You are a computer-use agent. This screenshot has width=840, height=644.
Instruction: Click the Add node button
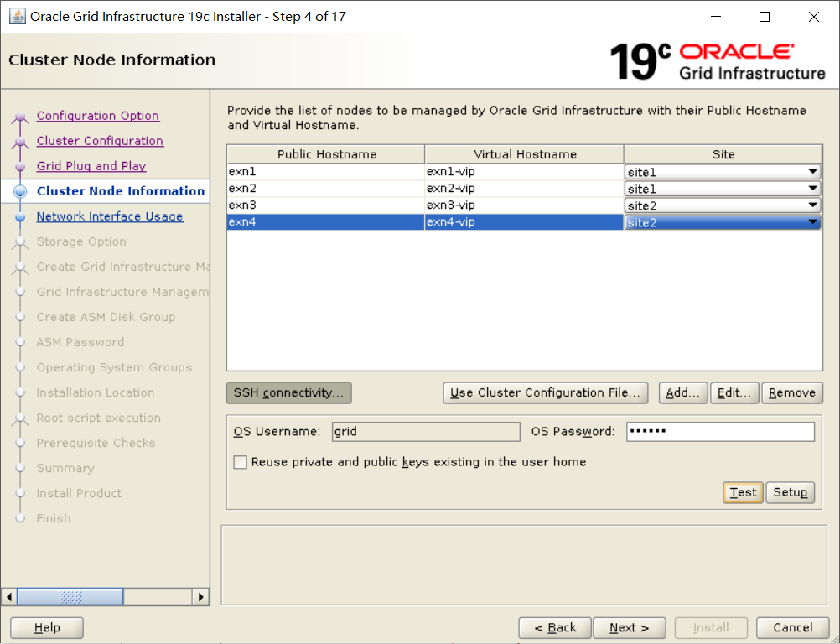click(x=683, y=392)
